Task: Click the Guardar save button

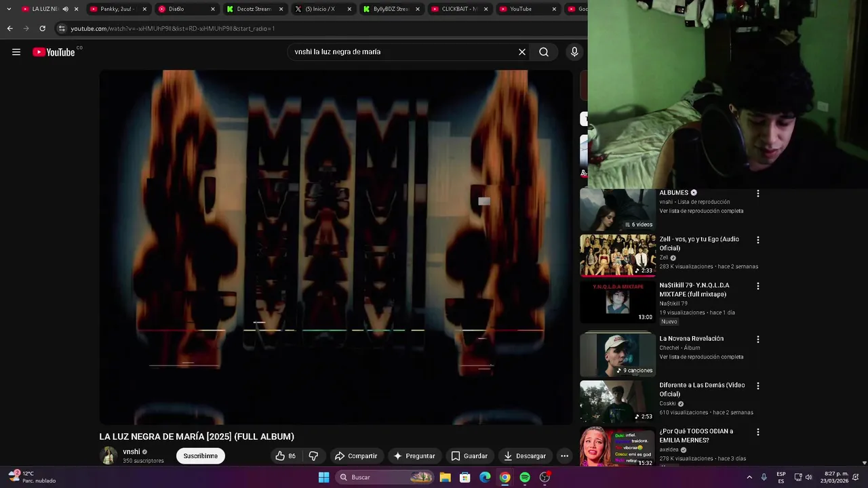Action: coord(469,456)
